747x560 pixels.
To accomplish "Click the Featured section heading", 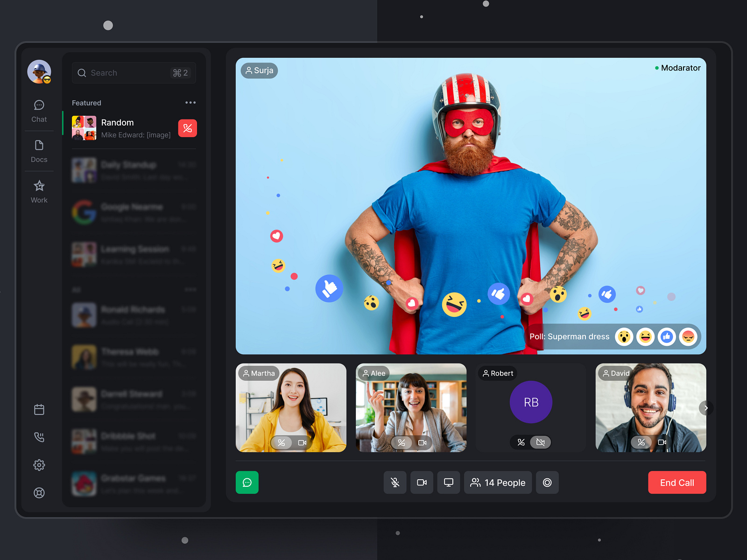I will coord(86,103).
